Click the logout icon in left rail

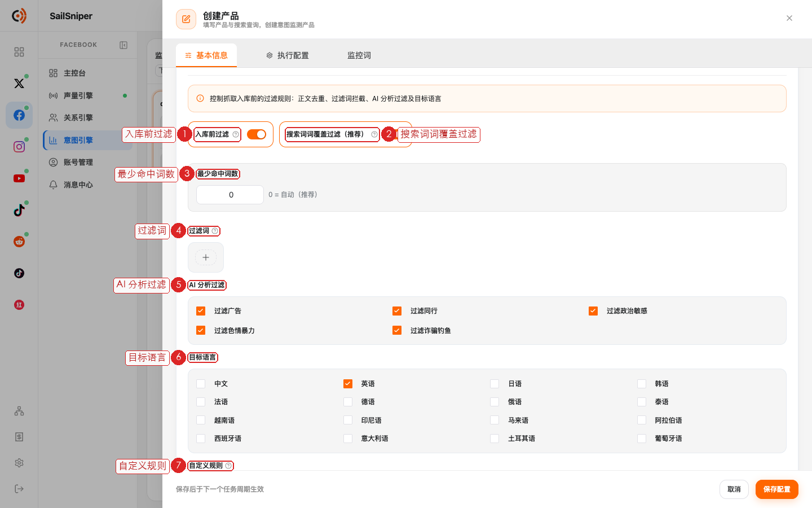pyautogui.click(x=19, y=489)
